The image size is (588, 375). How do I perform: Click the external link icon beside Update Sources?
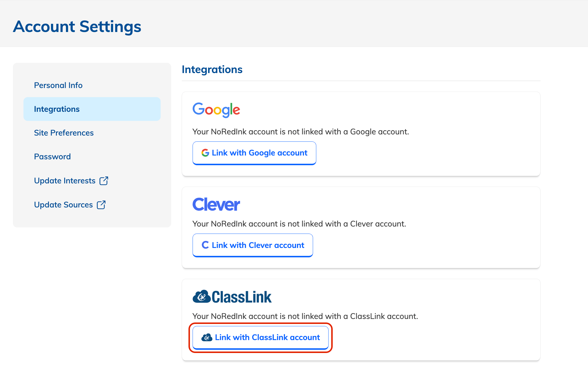pos(101,205)
